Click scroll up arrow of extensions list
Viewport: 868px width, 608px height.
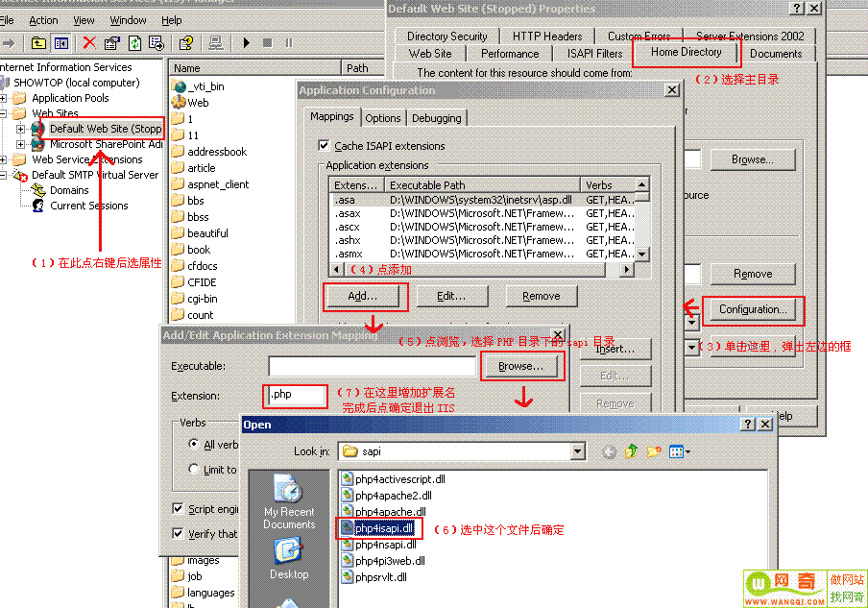[x=641, y=183]
